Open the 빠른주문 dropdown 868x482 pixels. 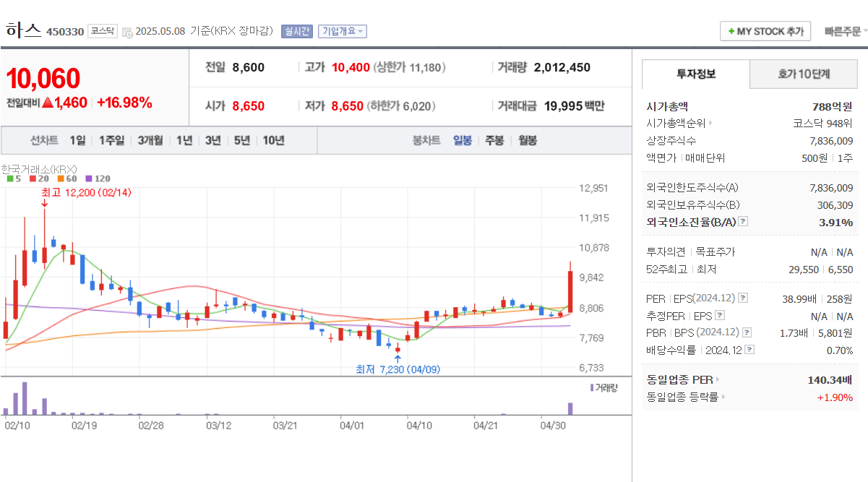846,31
